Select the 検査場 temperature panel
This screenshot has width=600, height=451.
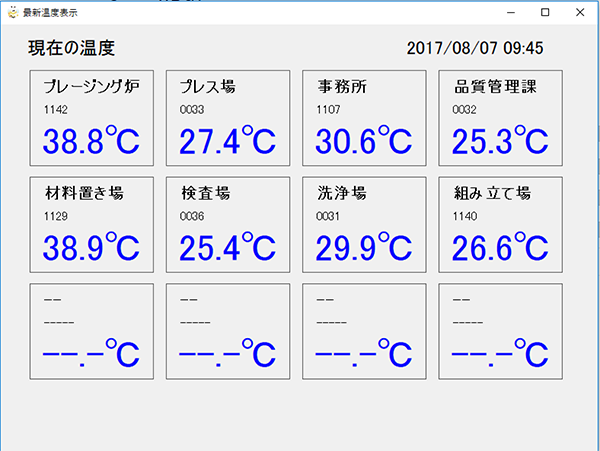[228, 225]
